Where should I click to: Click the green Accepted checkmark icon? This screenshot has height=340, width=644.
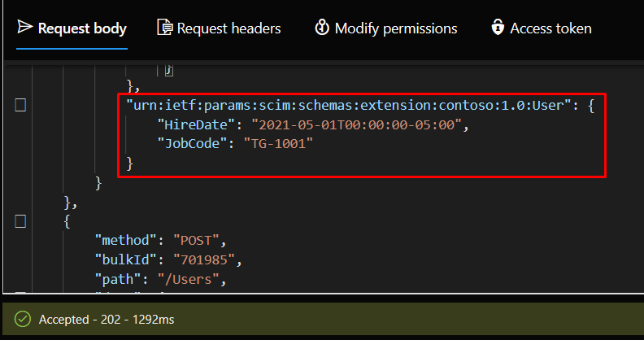pos(23,320)
